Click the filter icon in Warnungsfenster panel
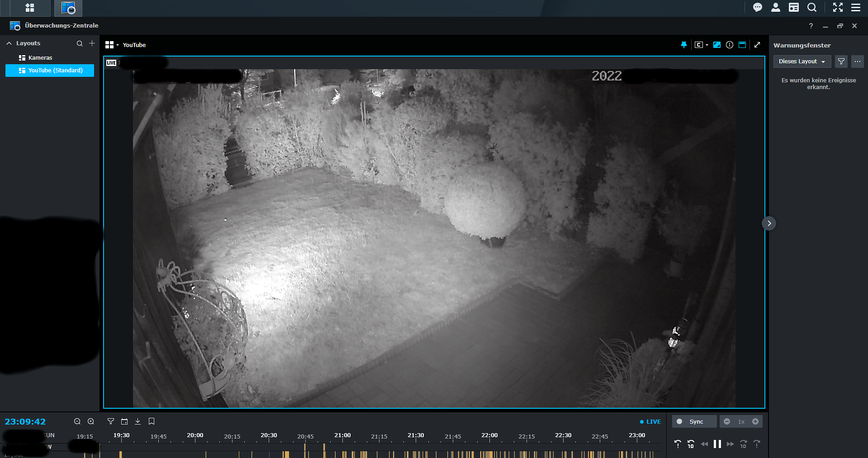This screenshot has width=868, height=458. [x=841, y=61]
